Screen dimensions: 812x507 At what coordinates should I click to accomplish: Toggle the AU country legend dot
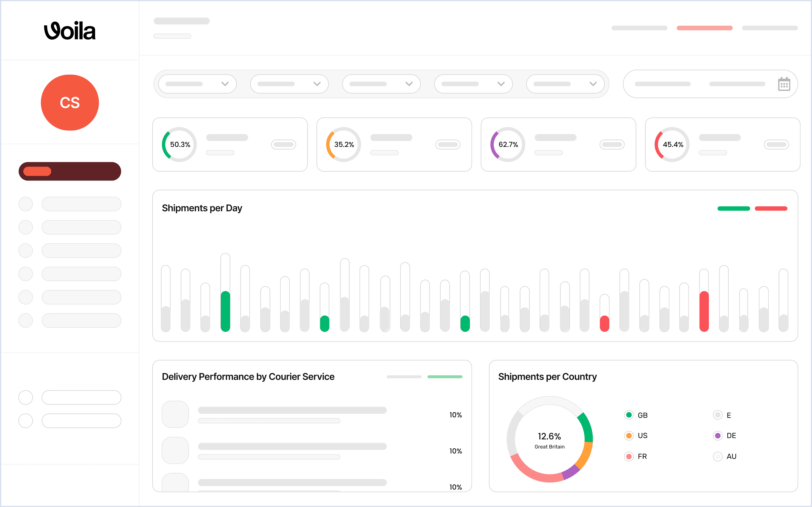(717, 456)
